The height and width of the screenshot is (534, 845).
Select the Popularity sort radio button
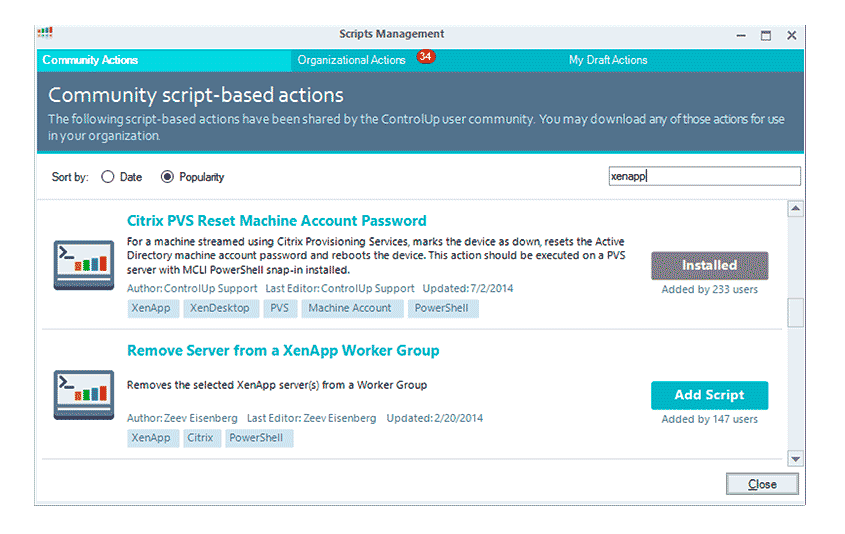coord(167,177)
